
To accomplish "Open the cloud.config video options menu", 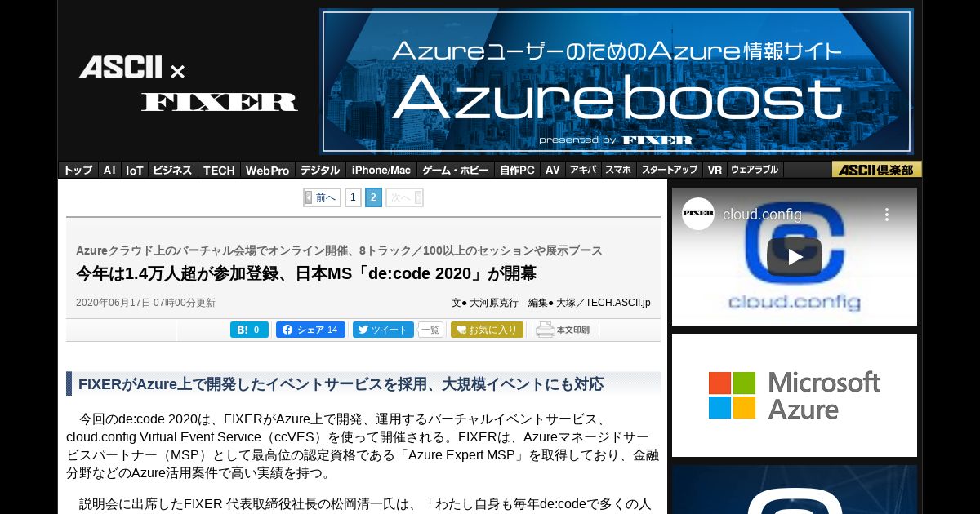I will pyautogui.click(x=886, y=215).
